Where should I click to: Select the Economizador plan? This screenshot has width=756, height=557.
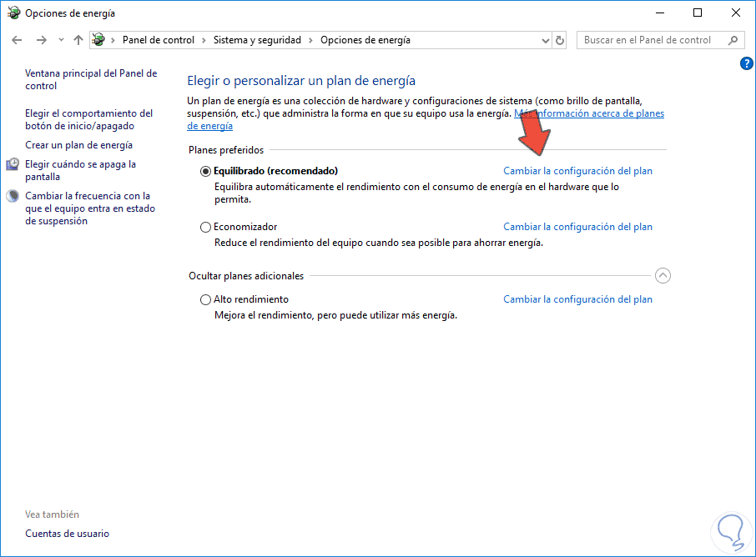[205, 227]
